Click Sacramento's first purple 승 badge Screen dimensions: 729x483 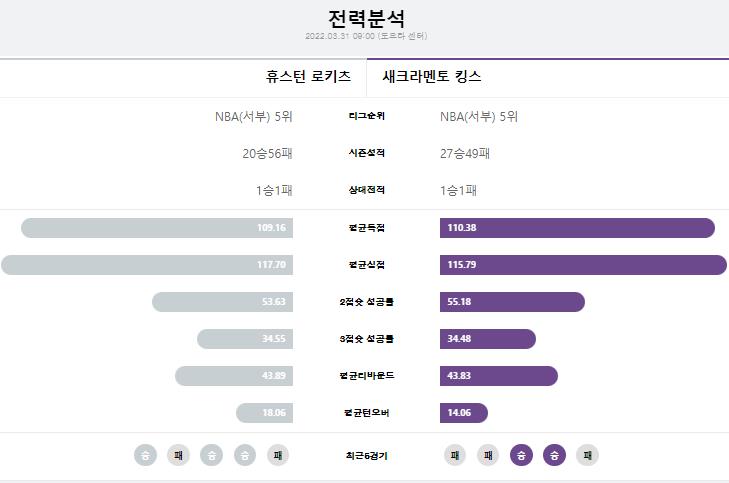(x=521, y=455)
